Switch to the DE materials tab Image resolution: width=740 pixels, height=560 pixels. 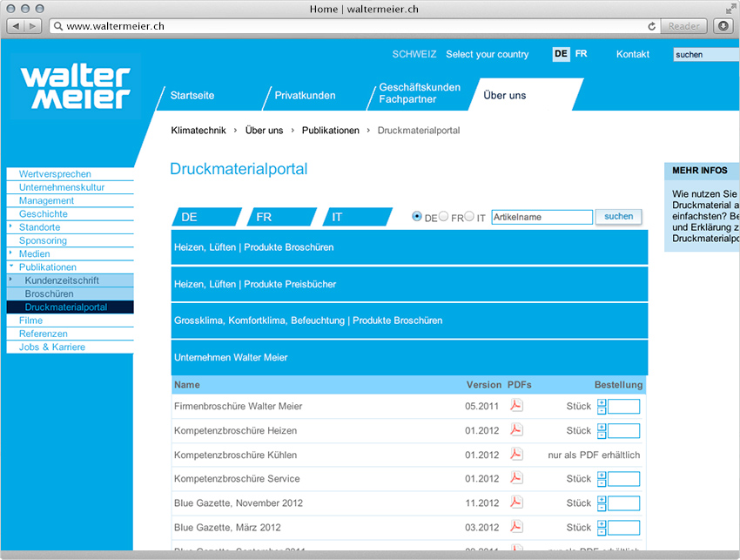point(206,217)
